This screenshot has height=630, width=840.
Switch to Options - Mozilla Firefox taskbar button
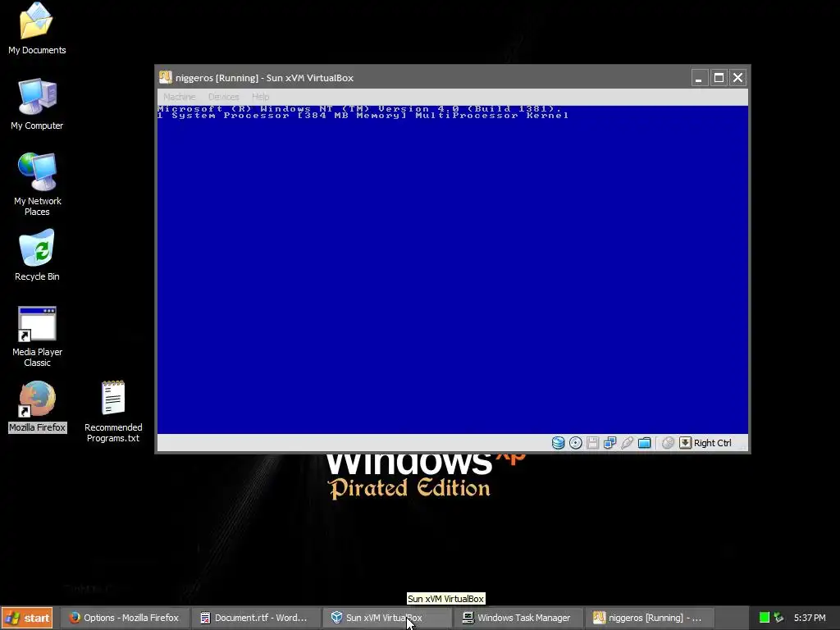click(x=125, y=618)
